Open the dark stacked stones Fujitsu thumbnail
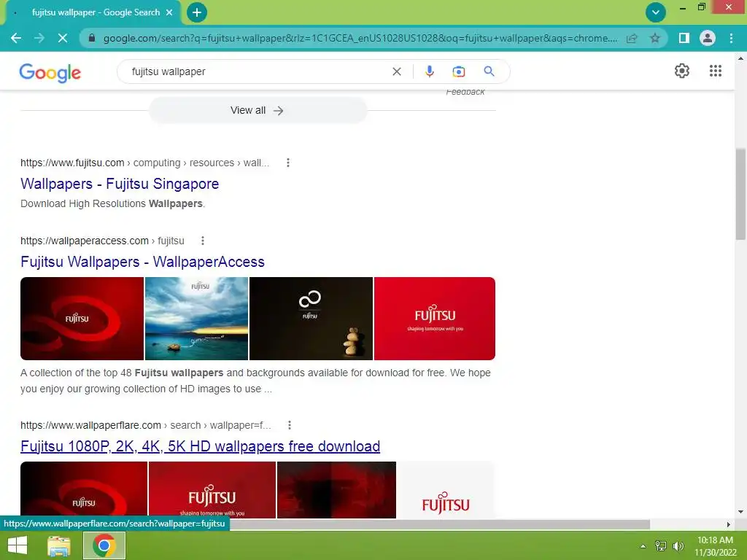 (x=311, y=319)
